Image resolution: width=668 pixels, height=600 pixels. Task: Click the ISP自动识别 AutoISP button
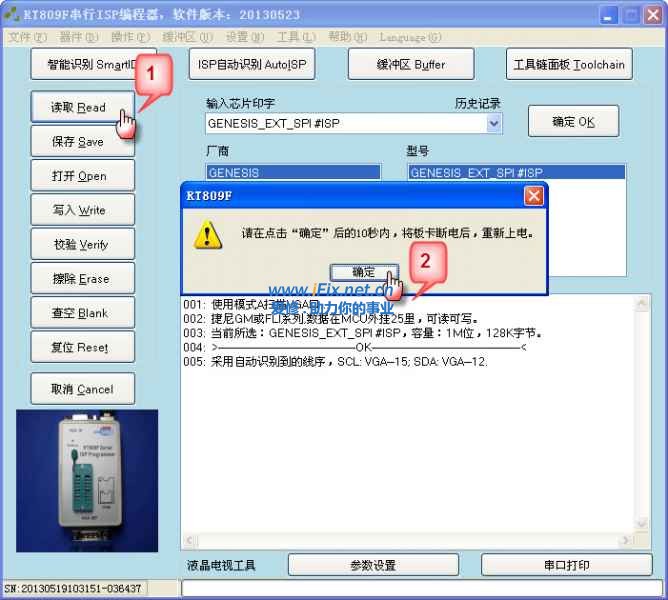(251, 65)
